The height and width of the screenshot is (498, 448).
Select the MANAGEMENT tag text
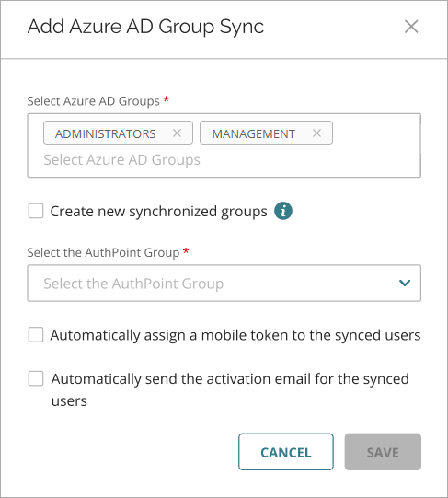254,133
